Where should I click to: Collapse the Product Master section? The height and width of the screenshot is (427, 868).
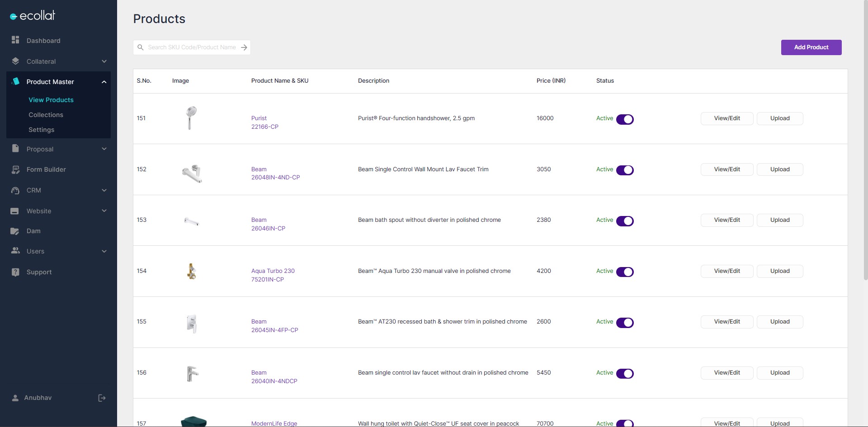(x=104, y=82)
